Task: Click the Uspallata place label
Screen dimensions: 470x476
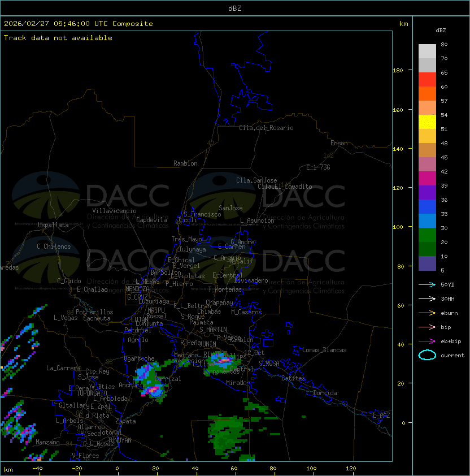Action: (x=53, y=225)
